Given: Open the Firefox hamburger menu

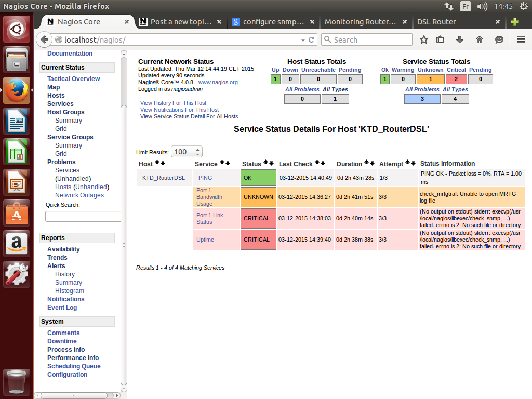Looking at the screenshot, I should [521, 40].
